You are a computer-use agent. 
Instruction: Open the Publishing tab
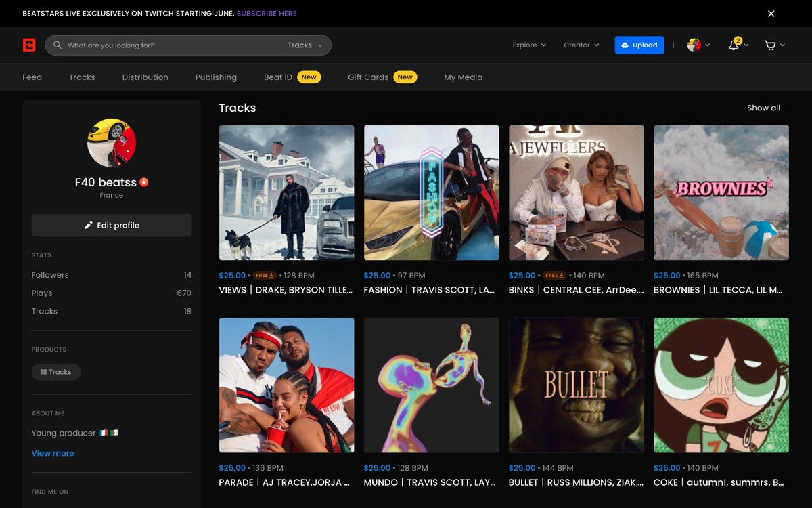coord(216,77)
